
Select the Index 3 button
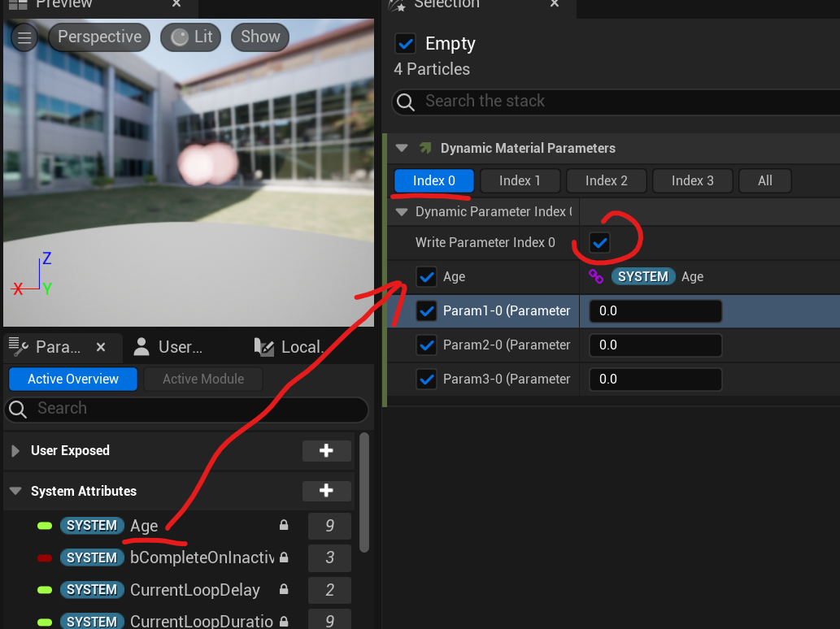point(692,181)
